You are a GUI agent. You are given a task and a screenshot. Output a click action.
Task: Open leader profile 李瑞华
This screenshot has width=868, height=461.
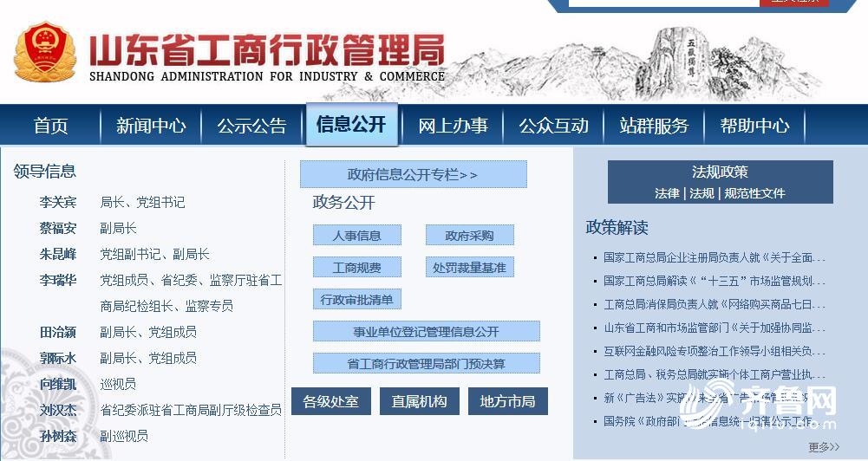57,280
